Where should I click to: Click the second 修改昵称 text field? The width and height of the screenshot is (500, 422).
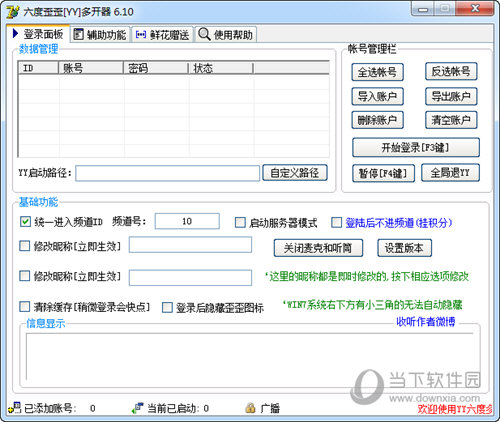(190, 278)
